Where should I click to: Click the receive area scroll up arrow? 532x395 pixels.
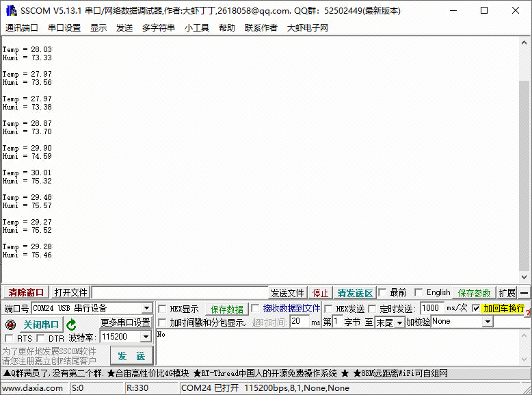(x=524, y=43)
